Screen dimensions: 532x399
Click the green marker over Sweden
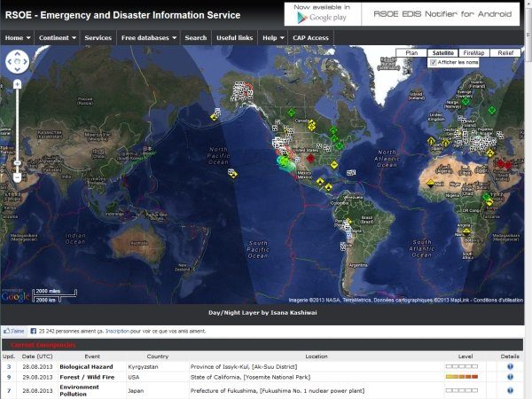pyautogui.click(x=465, y=101)
